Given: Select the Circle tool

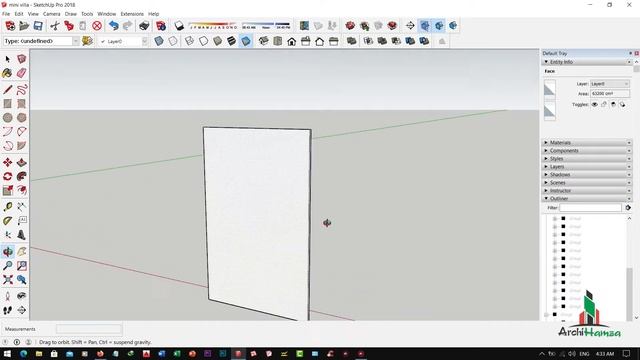Looking at the screenshot, I should pyautogui.click(x=7, y=118).
